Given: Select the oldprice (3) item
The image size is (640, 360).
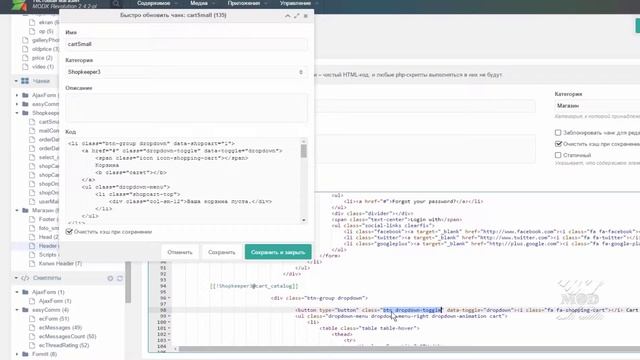Looking at the screenshot, I should click(45, 49).
